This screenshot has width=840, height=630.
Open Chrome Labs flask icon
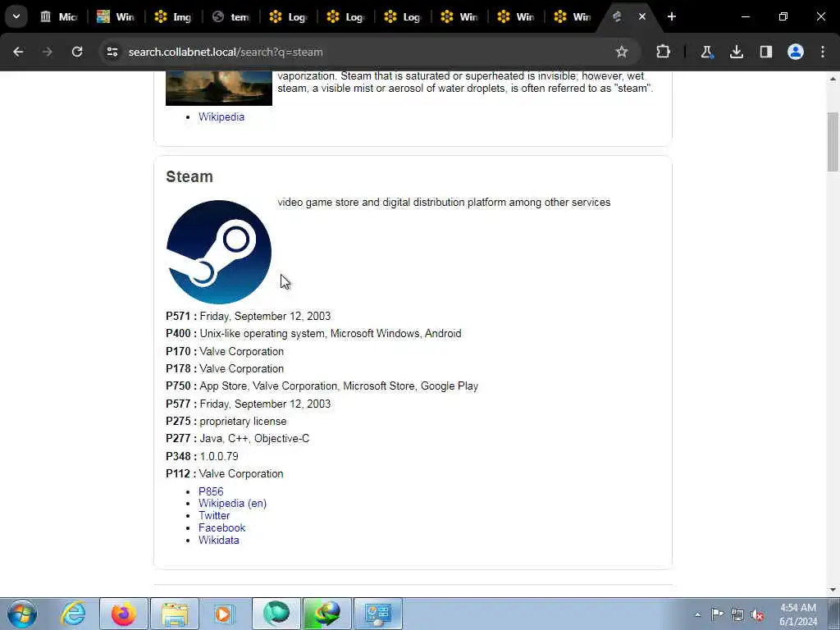706,52
